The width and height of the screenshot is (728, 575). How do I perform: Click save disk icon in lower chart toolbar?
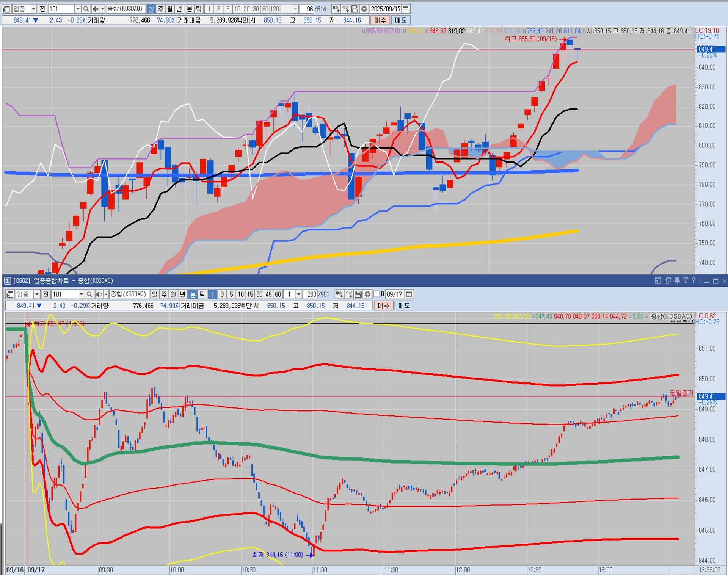358,294
